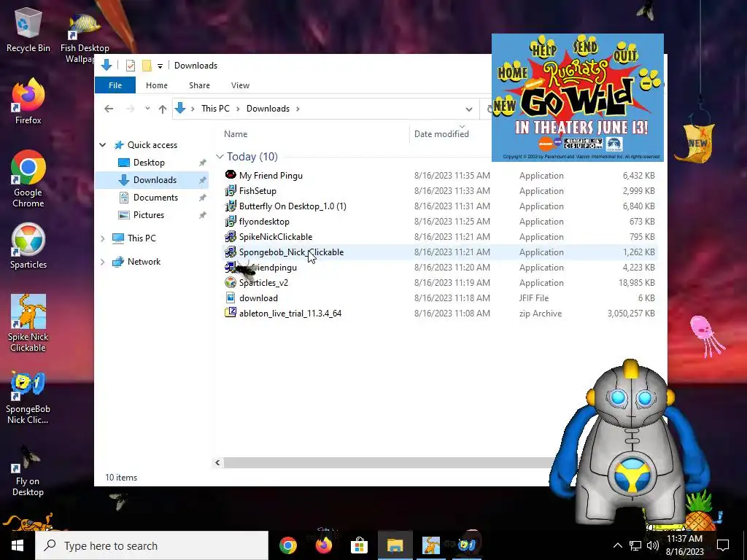Click This PC in address breadcrumb
The height and width of the screenshot is (560, 747).
coord(215,109)
